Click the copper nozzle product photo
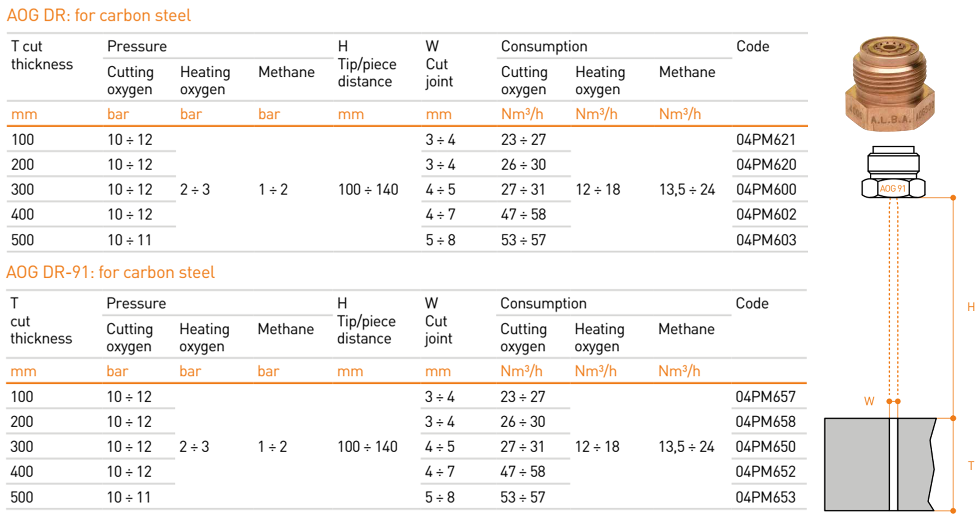The image size is (980, 515). 890,83
